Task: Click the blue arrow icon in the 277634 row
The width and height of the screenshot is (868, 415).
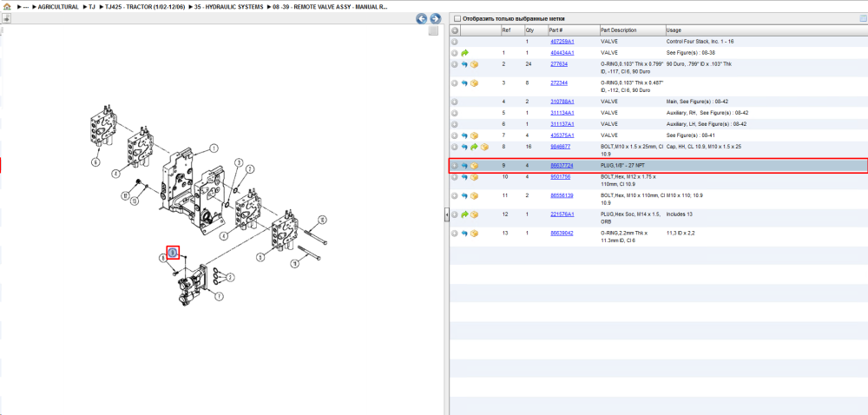Action: (464, 64)
